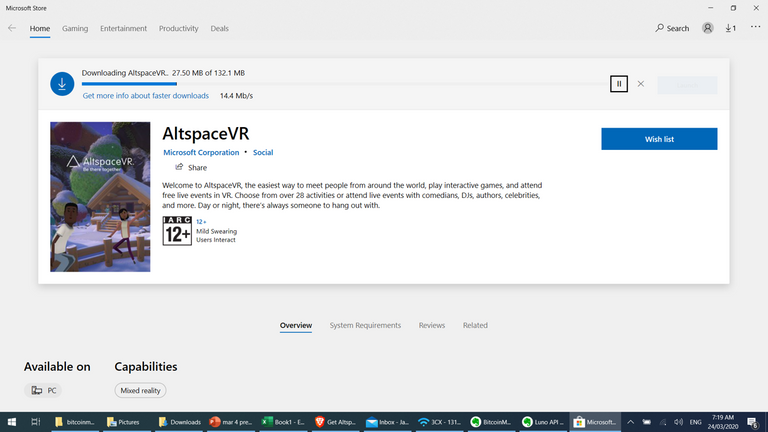Switch to the 3CX taskbar app
Viewport: 768px width, 432px height.
(x=439, y=422)
